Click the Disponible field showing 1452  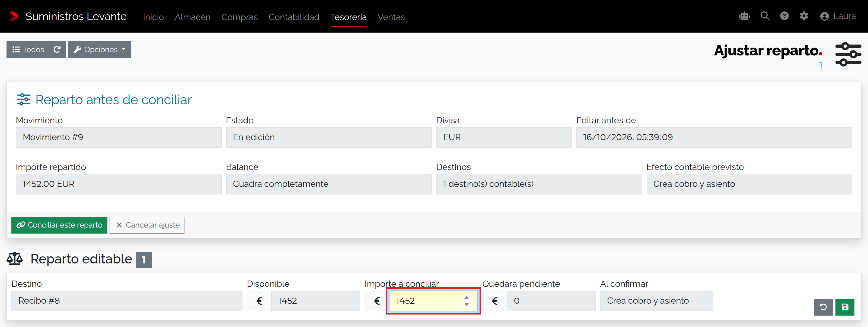pyautogui.click(x=315, y=301)
